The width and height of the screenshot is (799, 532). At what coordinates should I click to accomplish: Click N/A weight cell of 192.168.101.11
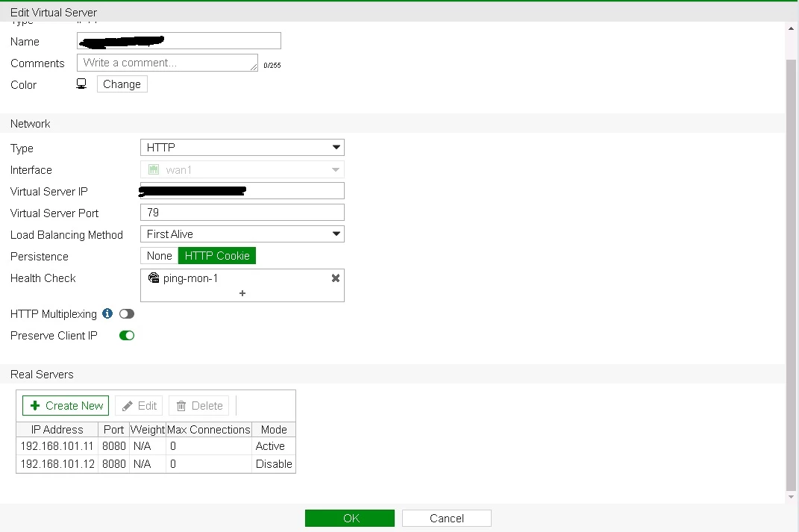pyautogui.click(x=148, y=446)
